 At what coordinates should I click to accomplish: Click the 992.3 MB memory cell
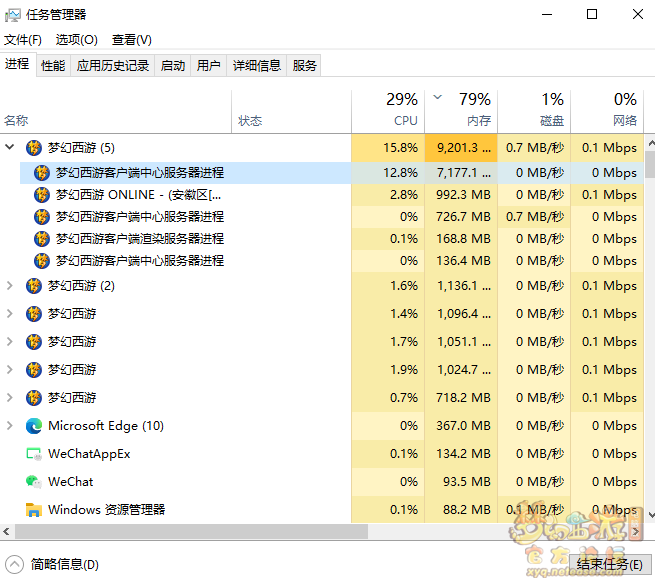(461, 195)
